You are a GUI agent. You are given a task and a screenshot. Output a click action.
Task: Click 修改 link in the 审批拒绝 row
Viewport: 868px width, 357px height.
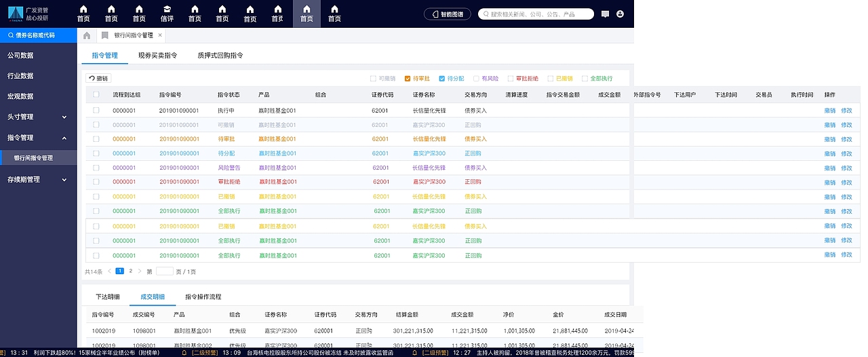[x=846, y=182]
